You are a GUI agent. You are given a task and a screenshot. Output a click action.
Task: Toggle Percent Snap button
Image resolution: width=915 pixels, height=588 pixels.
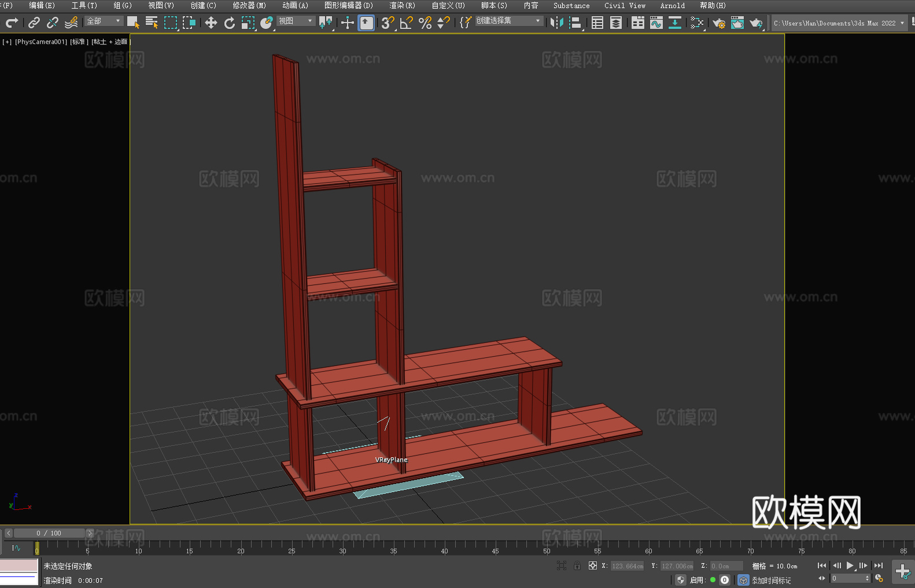(x=425, y=23)
